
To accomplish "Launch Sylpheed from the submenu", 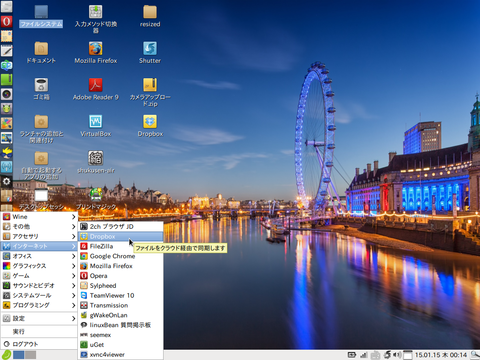I will click(121, 286).
